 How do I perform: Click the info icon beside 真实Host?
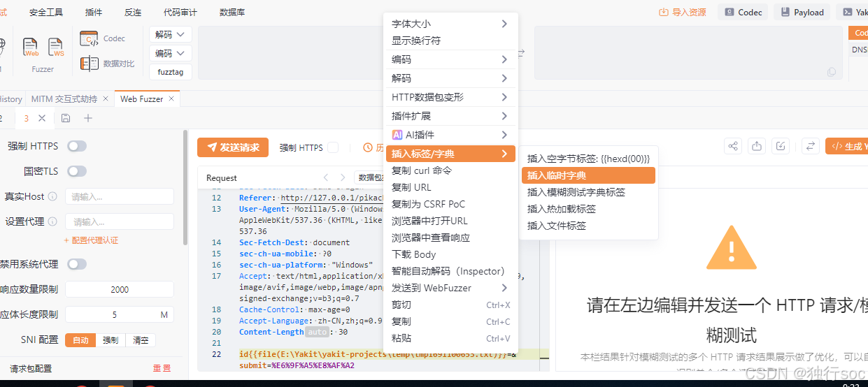click(52, 196)
